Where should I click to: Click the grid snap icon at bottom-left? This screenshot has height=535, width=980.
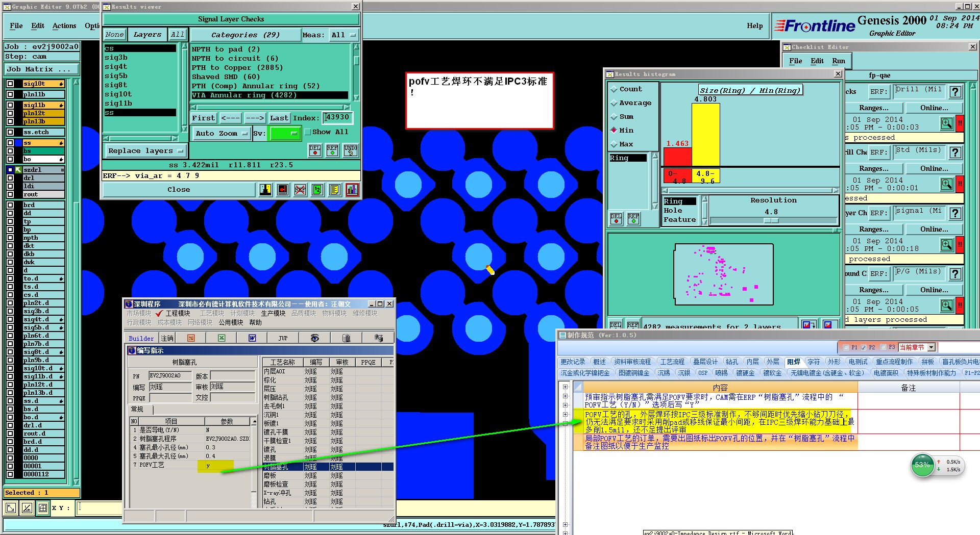point(43,508)
